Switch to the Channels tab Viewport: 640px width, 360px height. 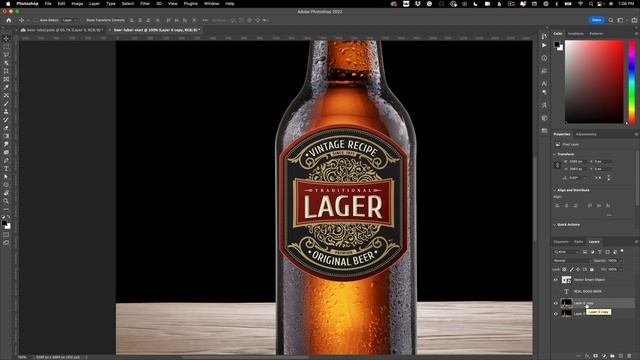point(560,242)
